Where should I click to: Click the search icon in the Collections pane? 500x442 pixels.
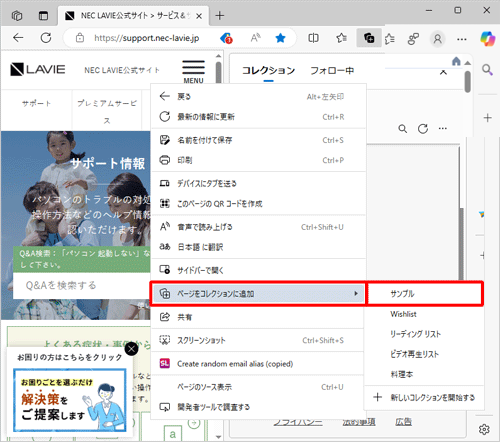click(x=403, y=129)
